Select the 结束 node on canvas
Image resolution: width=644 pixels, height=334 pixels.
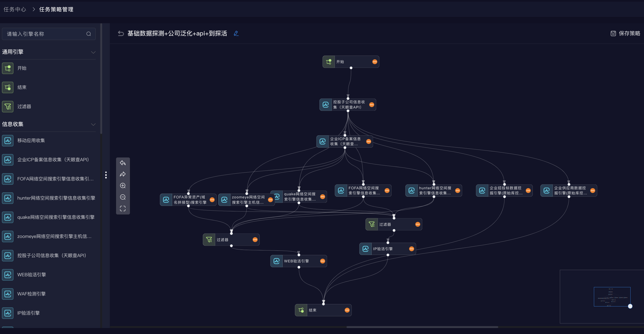[323, 310]
